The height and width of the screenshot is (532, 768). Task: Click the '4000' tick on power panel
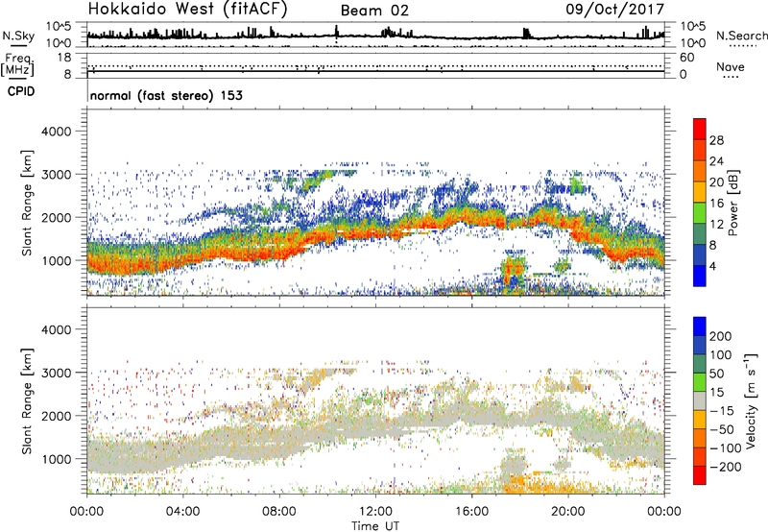click(56, 132)
